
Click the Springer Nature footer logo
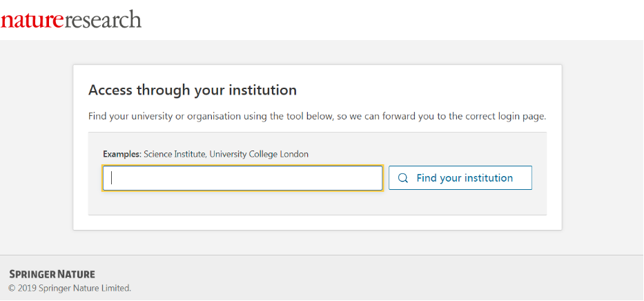(52, 274)
